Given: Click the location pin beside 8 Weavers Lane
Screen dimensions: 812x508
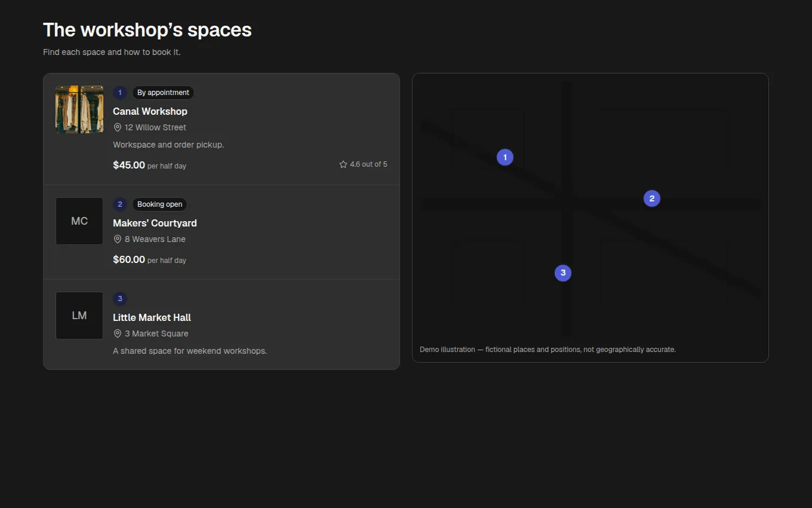Looking at the screenshot, I should tap(118, 239).
